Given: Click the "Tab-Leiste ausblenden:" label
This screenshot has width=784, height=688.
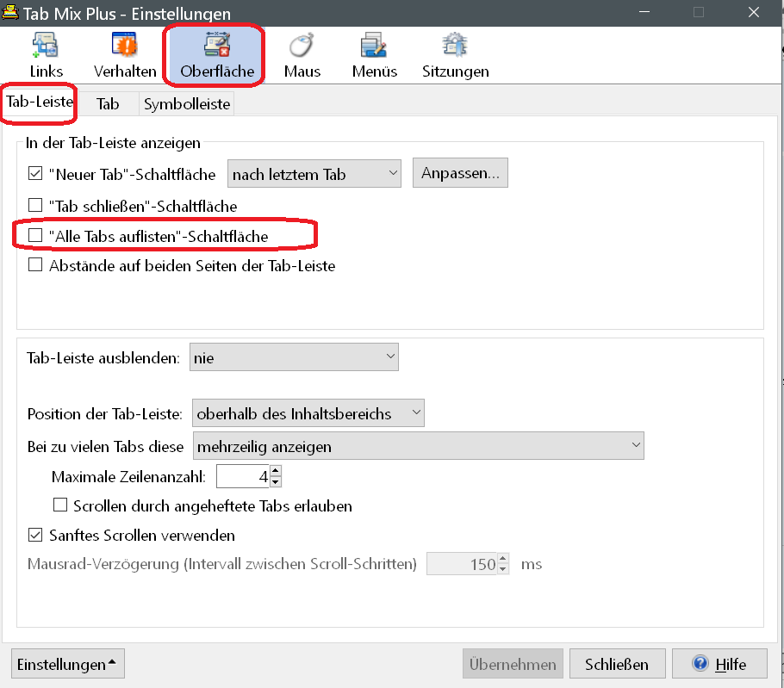Looking at the screenshot, I should pos(103,357).
